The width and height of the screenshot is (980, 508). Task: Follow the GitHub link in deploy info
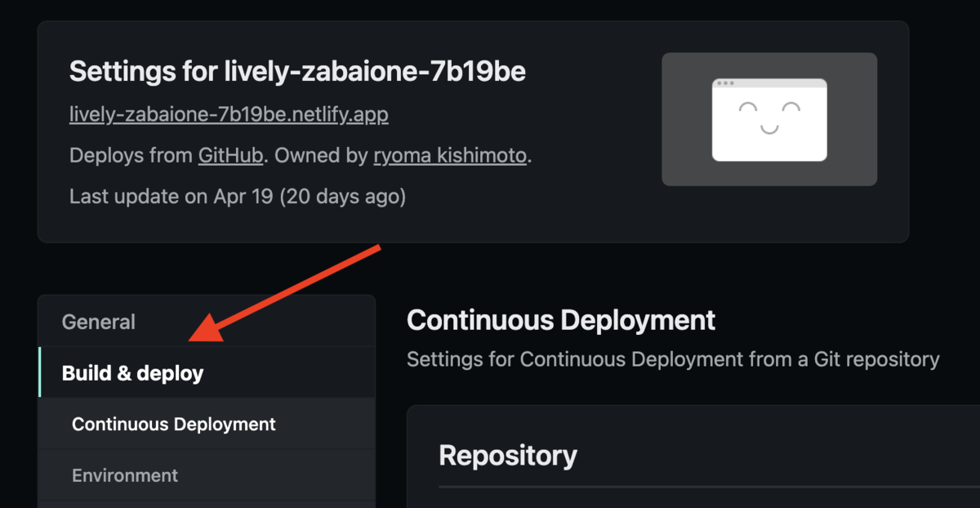pos(230,155)
